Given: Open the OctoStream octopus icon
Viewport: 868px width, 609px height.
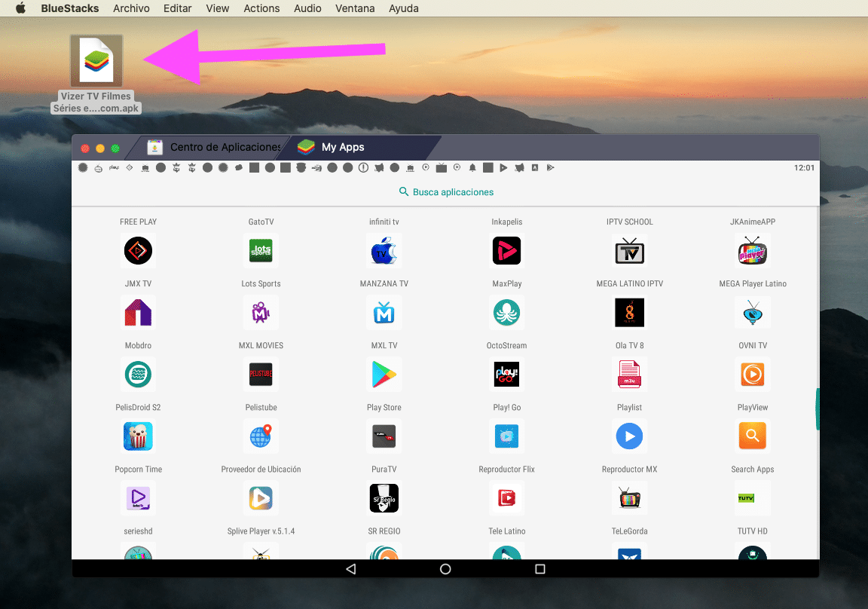Looking at the screenshot, I should click(507, 313).
